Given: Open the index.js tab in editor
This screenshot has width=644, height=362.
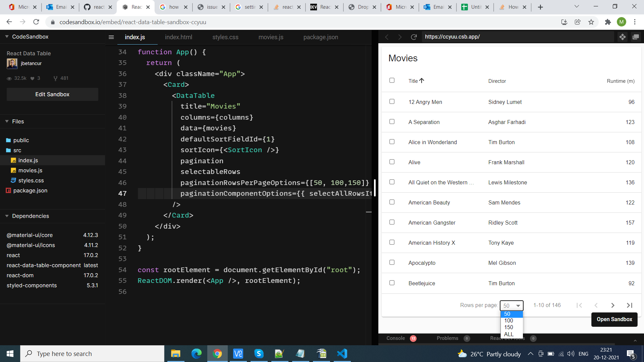Looking at the screenshot, I should pyautogui.click(x=135, y=37).
